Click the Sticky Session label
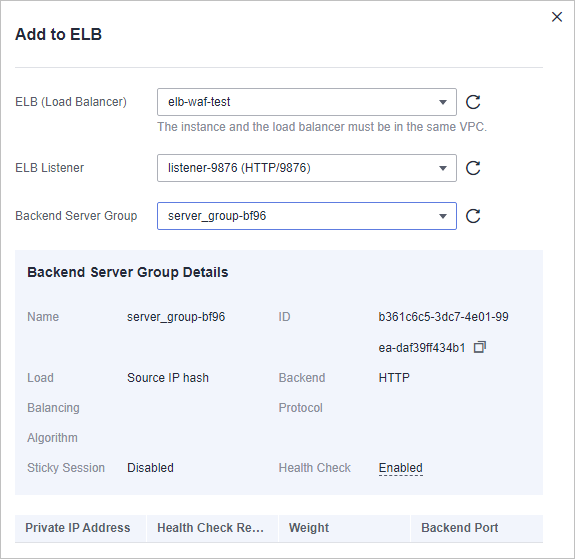 click(x=66, y=468)
